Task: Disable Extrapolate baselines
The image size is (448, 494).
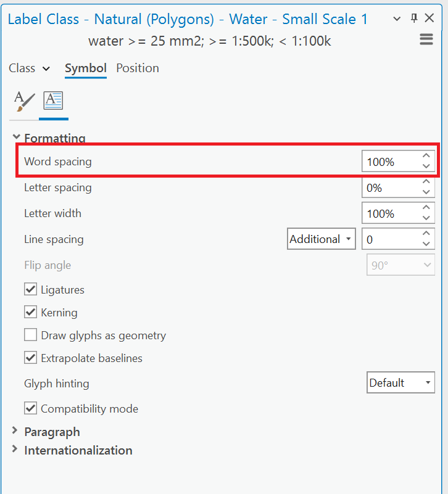Action: click(x=30, y=358)
